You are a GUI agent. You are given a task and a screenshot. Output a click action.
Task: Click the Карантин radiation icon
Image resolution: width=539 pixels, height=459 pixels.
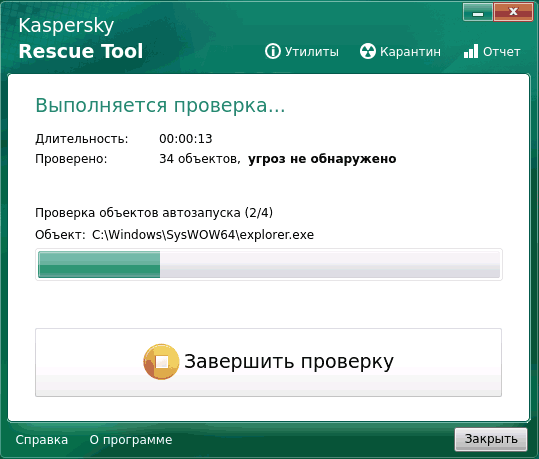point(367,51)
